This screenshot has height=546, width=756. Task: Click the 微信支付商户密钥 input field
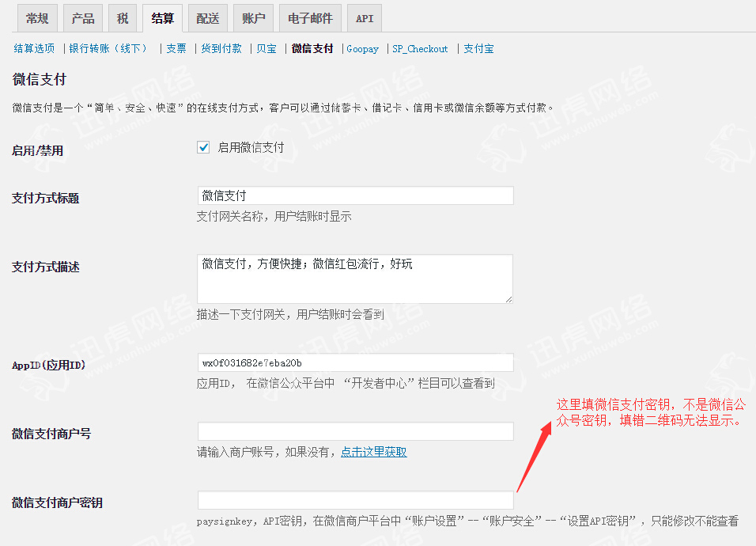click(355, 500)
